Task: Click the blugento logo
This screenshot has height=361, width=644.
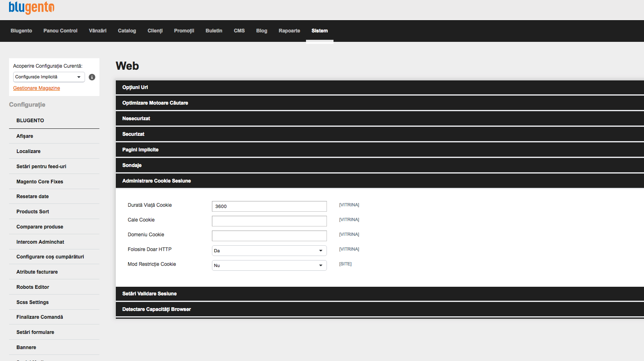Action: coord(32,7)
